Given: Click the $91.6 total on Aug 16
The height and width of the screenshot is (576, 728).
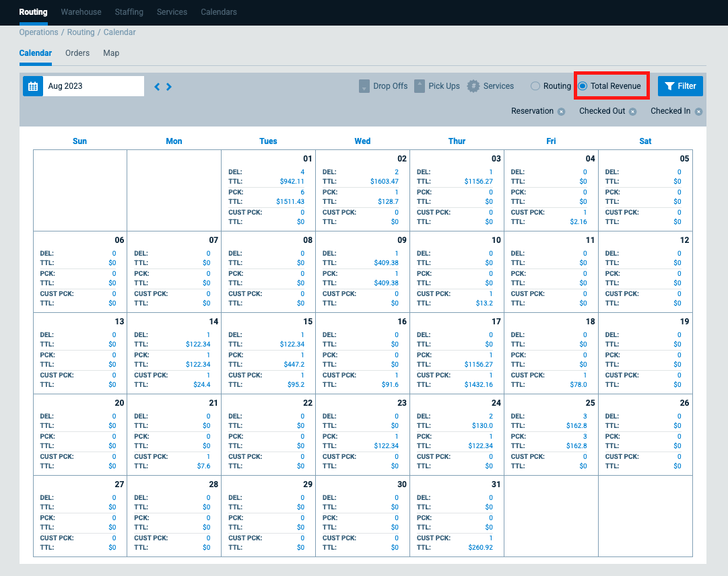Looking at the screenshot, I should 390,385.
